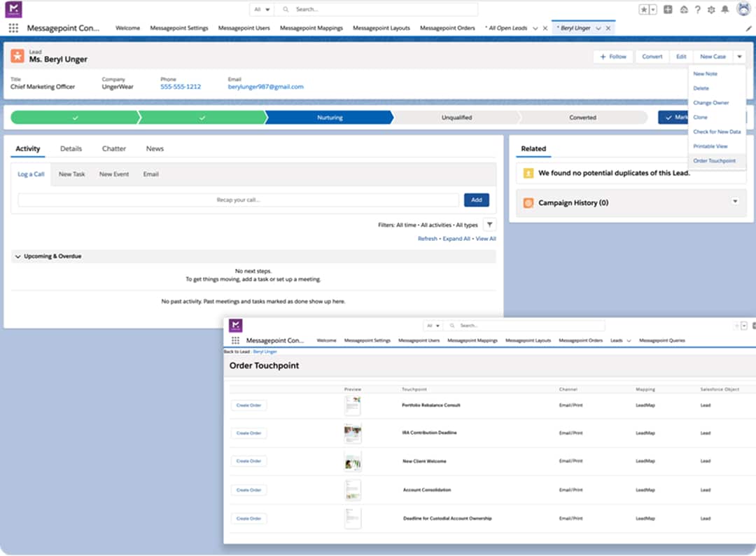The width and height of the screenshot is (756, 556).
Task: Select the Nurturing path stage
Action: [330, 117]
